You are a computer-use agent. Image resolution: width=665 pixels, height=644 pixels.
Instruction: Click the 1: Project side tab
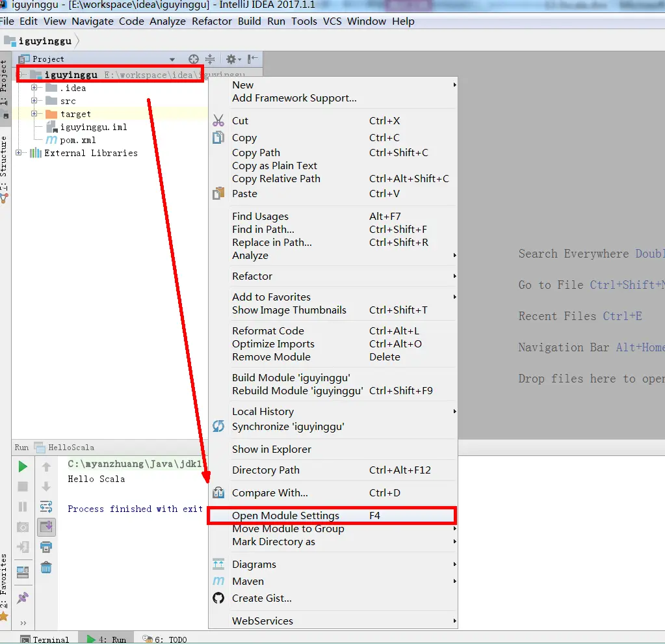(5, 88)
